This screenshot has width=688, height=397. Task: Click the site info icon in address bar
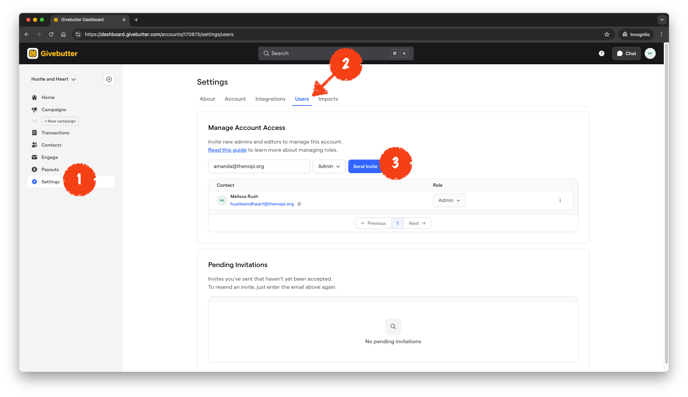(x=78, y=34)
